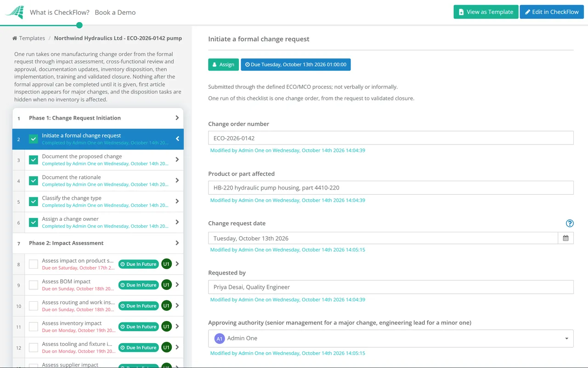The height and width of the screenshot is (368, 588).
Task: Click U1 avatar on Assess inventory impact
Action: pyautogui.click(x=166, y=327)
